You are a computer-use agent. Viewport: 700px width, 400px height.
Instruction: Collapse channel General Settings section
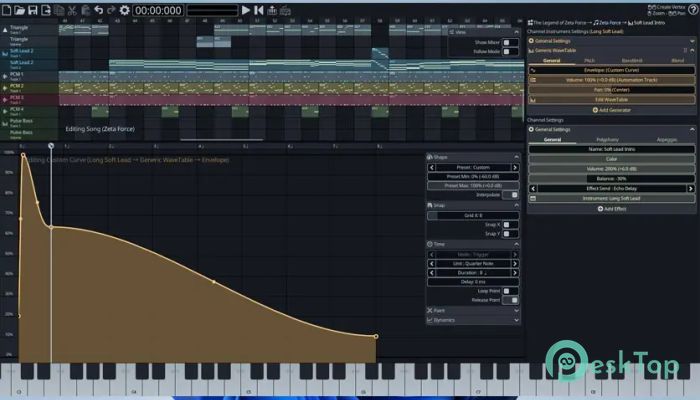[692, 129]
